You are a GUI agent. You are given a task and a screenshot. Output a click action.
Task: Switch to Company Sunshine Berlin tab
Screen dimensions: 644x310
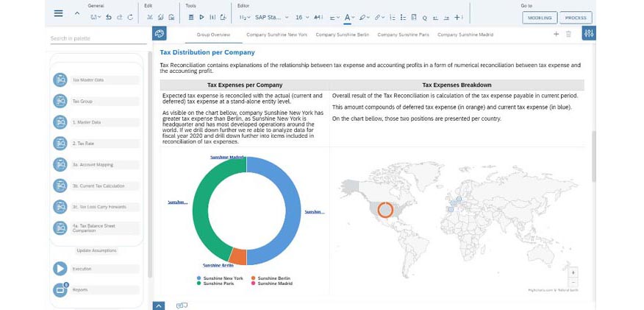point(342,35)
